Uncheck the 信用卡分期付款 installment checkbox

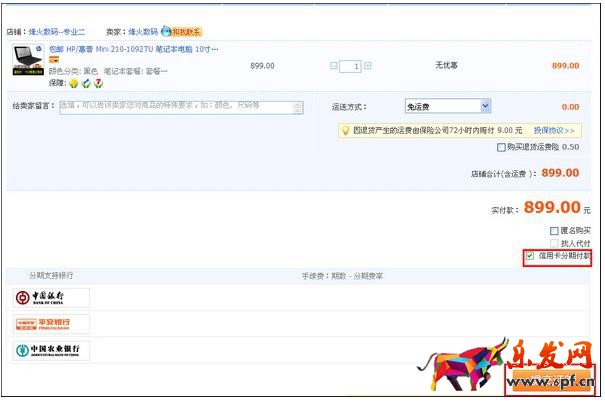(529, 256)
